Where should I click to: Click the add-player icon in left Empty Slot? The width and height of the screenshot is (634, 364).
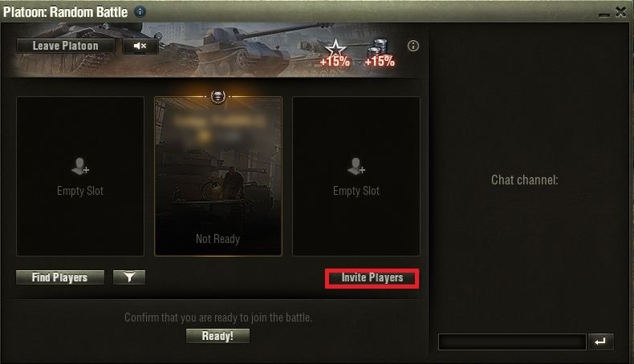click(x=80, y=166)
